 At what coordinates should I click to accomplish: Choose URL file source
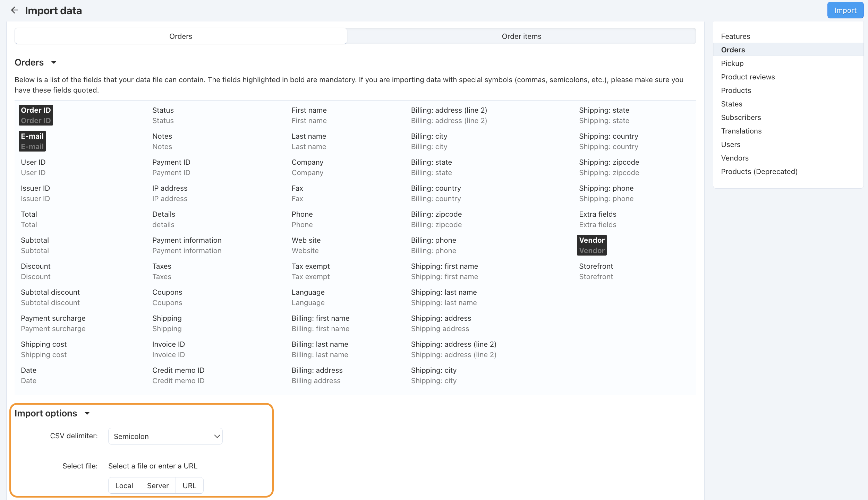pos(189,485)
